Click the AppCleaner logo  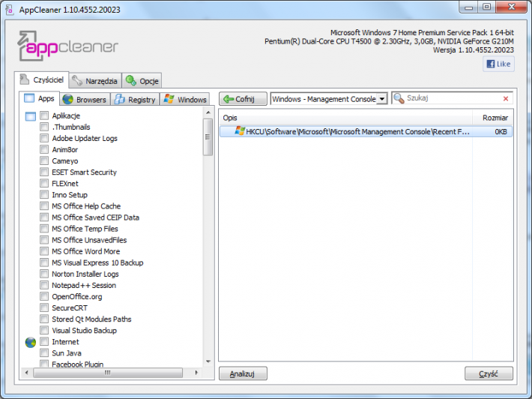(68, 46)
